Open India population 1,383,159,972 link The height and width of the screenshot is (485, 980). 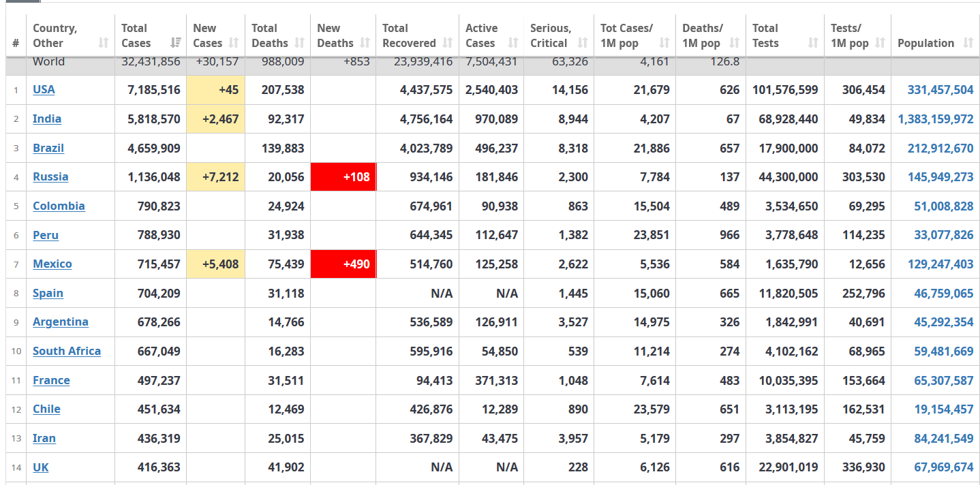[936, 119]
